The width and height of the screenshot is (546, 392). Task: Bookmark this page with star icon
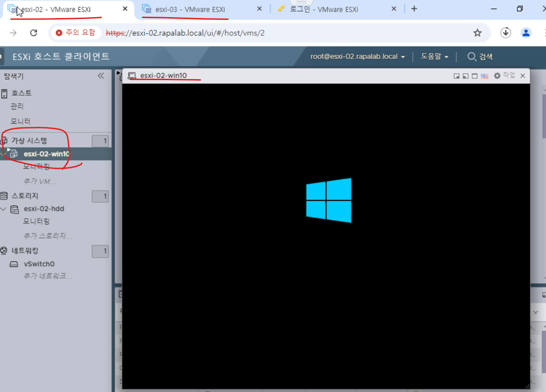coord(477,33)
